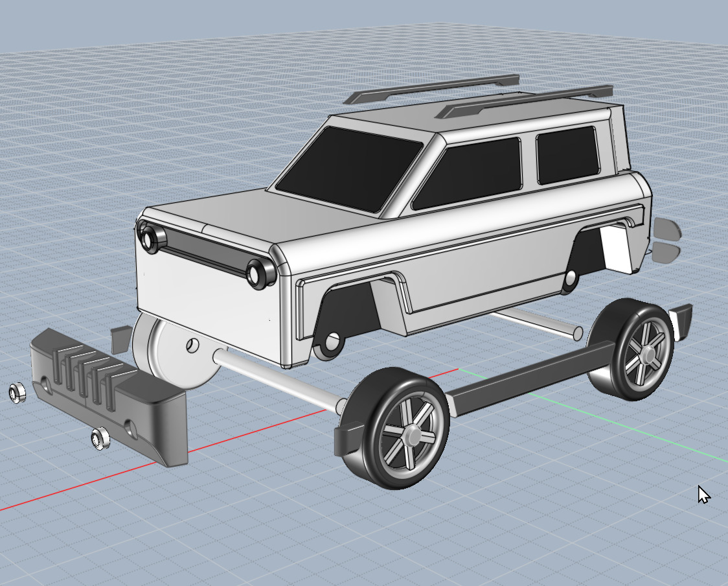Select the roof rail nearest the side windows
The height and width of the screenshot is (586, 728).
click(x=525, y=101)
